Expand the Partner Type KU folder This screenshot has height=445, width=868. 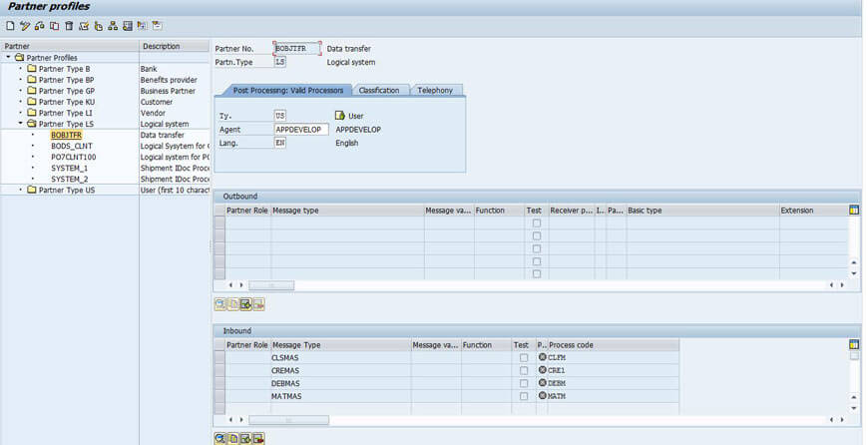21,102
